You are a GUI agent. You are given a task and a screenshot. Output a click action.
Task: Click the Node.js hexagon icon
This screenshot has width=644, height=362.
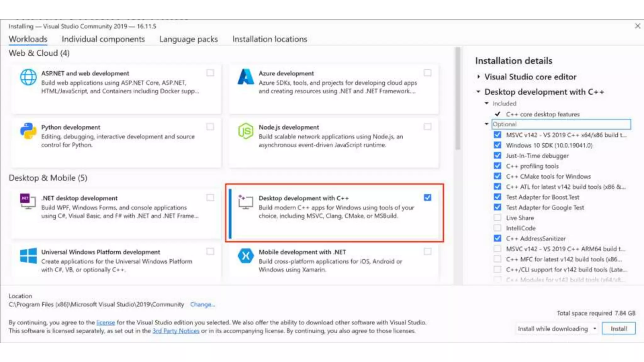pos(246,131)
